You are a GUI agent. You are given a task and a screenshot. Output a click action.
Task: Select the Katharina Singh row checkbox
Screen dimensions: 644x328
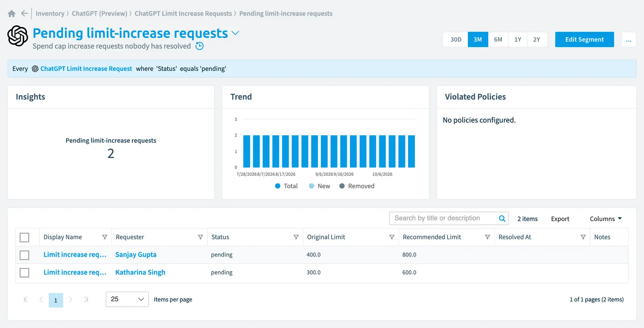click(25, 273)
